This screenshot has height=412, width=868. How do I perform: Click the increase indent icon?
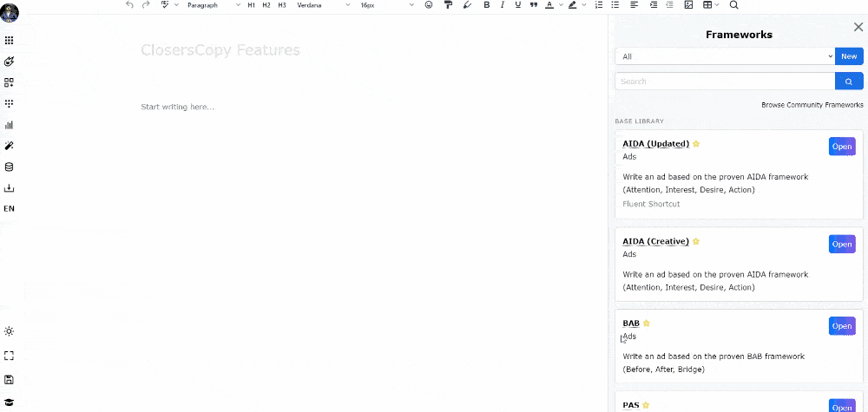click(654, 5)
